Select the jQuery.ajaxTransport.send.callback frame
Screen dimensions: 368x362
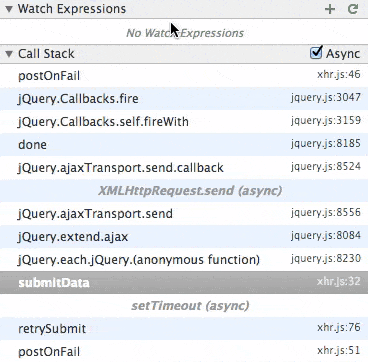click(x=184, y=168)
